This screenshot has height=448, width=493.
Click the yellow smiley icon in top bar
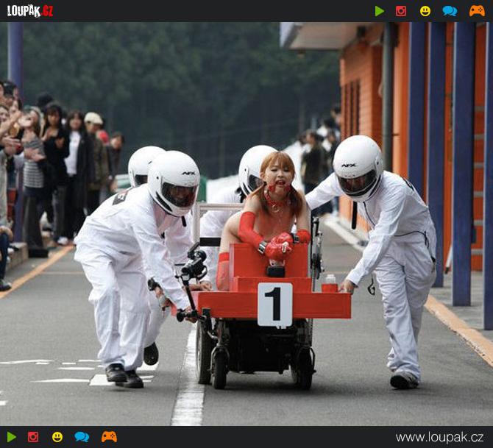(425, 11)
